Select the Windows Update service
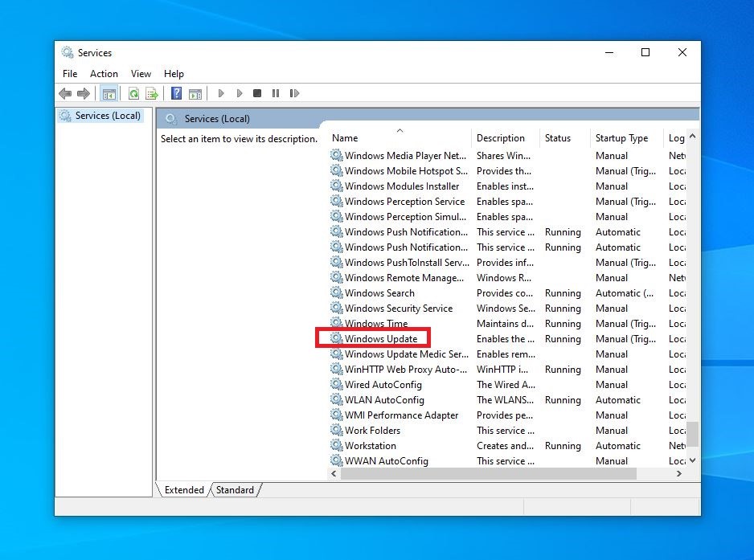This screenshot has width=754, height=560. click(381, 339)
